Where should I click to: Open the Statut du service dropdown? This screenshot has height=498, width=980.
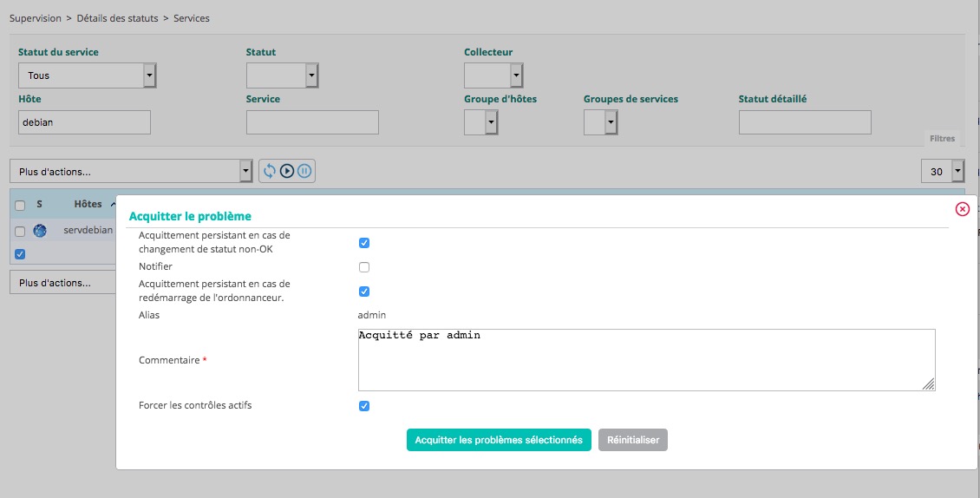[87, 75]
